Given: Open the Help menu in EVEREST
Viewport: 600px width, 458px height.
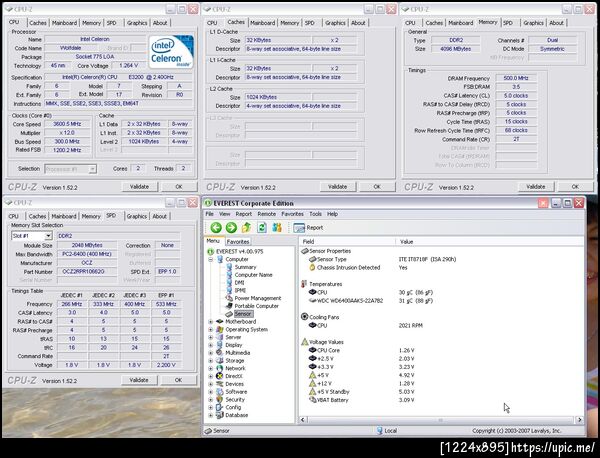Looking at the screenshot, I should point(332,214).
